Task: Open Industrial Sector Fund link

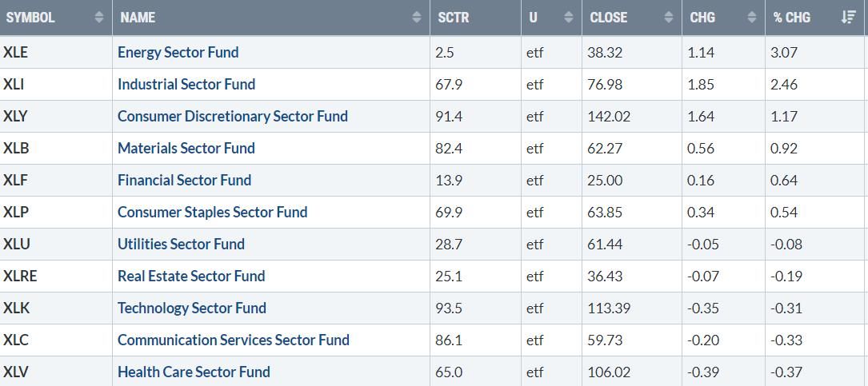Action: tap(186, 85)
